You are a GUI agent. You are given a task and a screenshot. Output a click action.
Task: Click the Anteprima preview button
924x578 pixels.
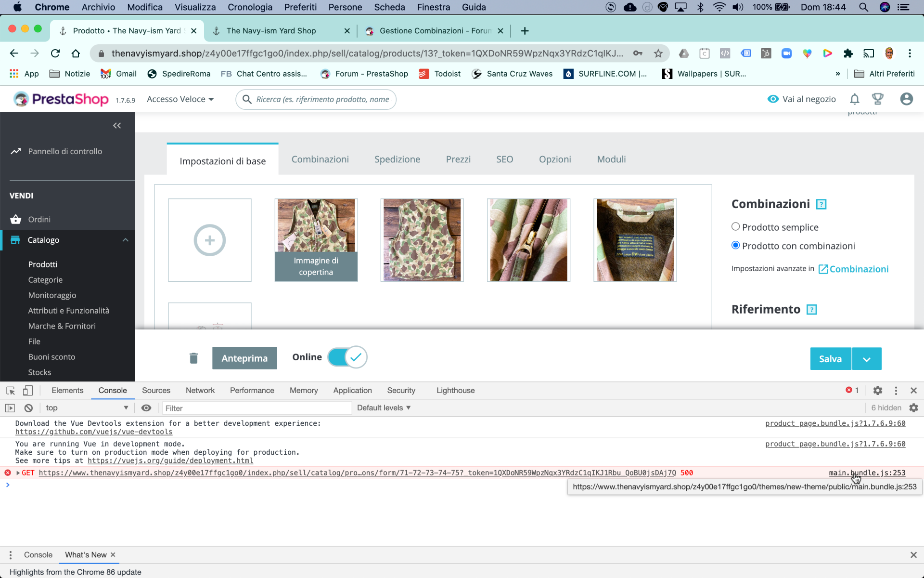coord(244,358)
